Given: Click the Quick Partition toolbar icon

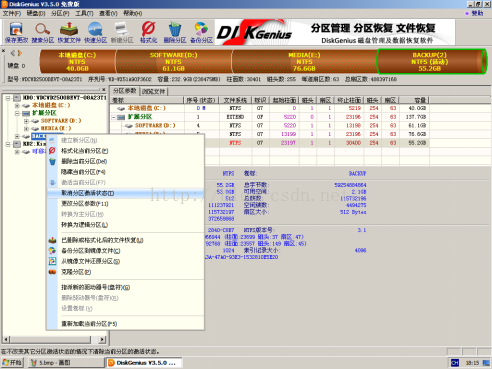Looking at the screenshot, I should (x=95, y=32).
